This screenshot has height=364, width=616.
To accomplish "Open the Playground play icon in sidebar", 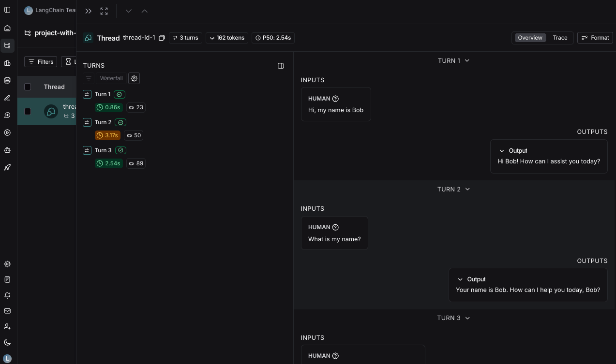I will (7, 132).
